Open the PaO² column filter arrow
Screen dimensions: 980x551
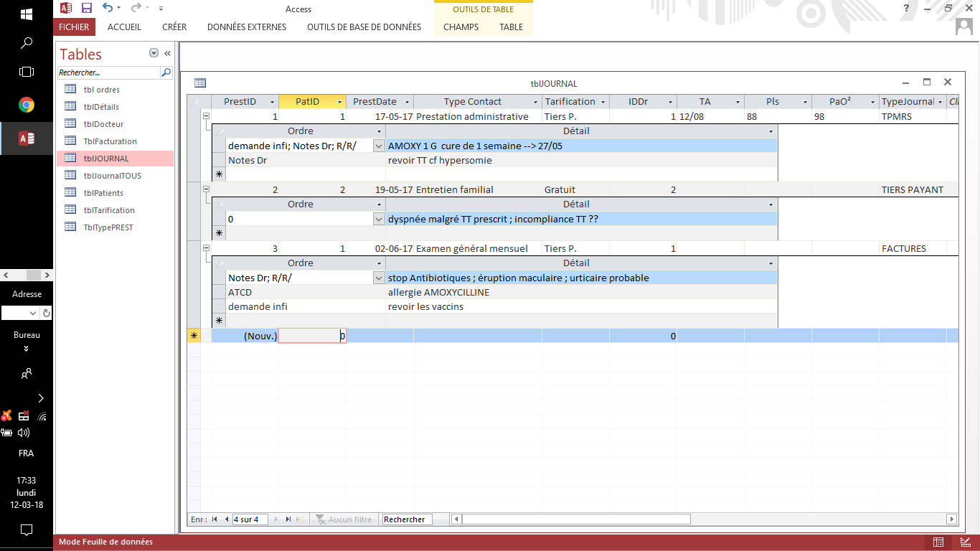click(x=872, y=103)
